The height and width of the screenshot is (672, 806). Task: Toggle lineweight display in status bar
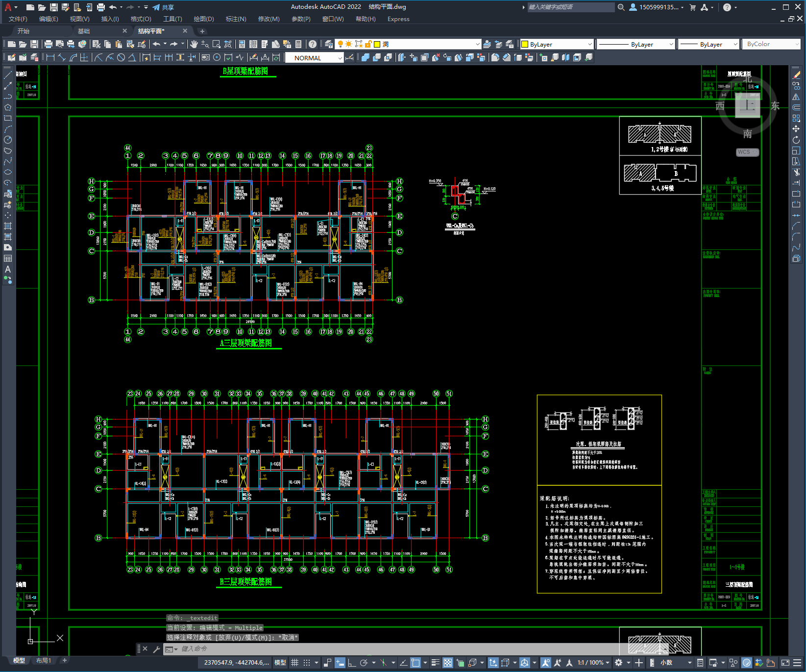pos(435,663)
